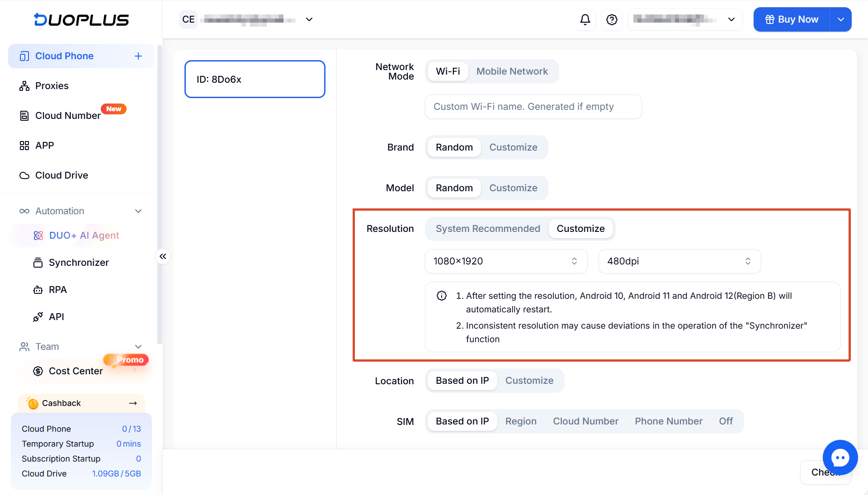Screen dimensions: 868x495
Task: Choose System Recommended resolution
Action: [488, 229]
